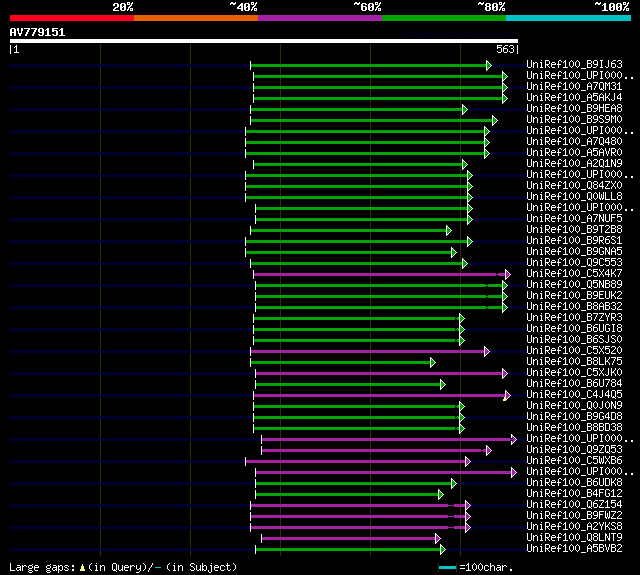This screenshot has height=575, width=640.
Task: Select label UniRef100_C4J4Q5
Action: pos(574,395)
